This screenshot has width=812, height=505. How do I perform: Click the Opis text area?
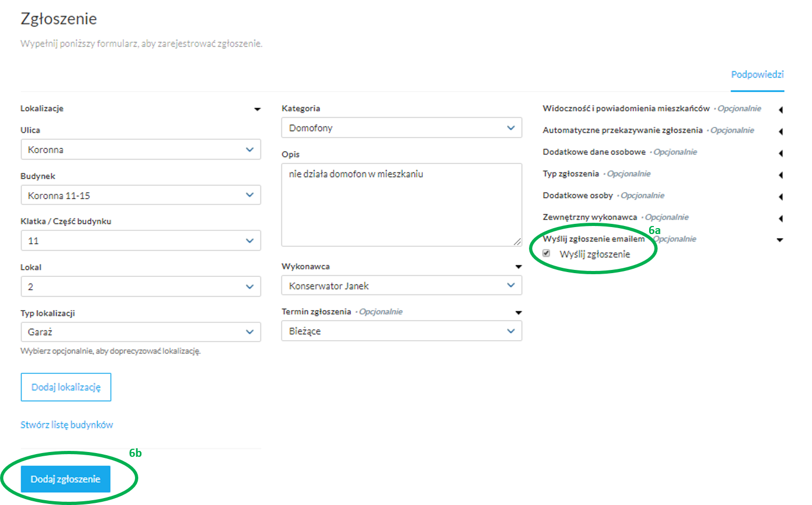coord(401,205)
